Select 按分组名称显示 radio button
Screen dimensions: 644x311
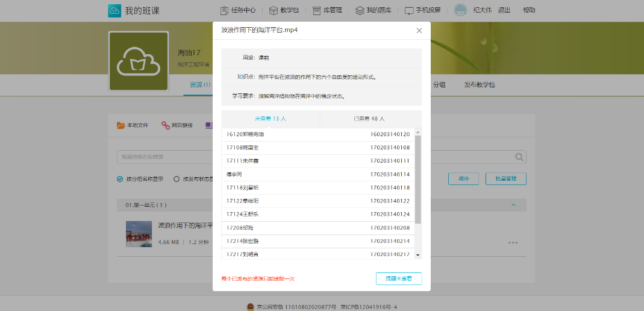pos(120,179)
